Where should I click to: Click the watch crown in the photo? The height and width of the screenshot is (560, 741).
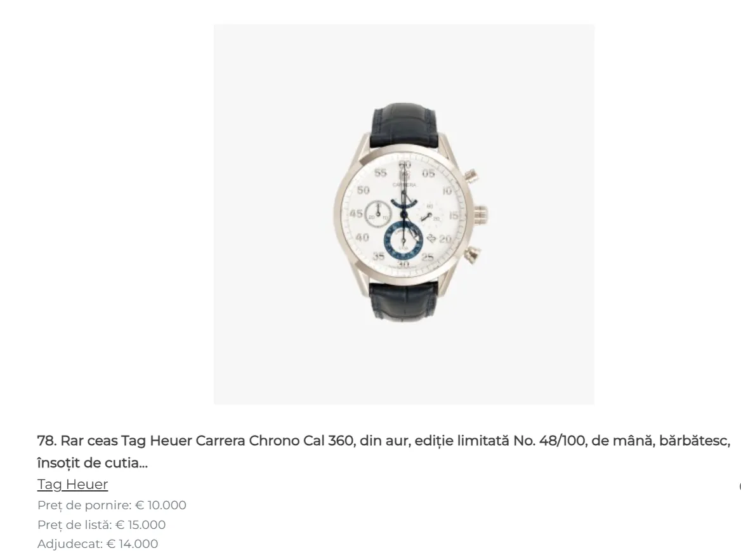481,216
